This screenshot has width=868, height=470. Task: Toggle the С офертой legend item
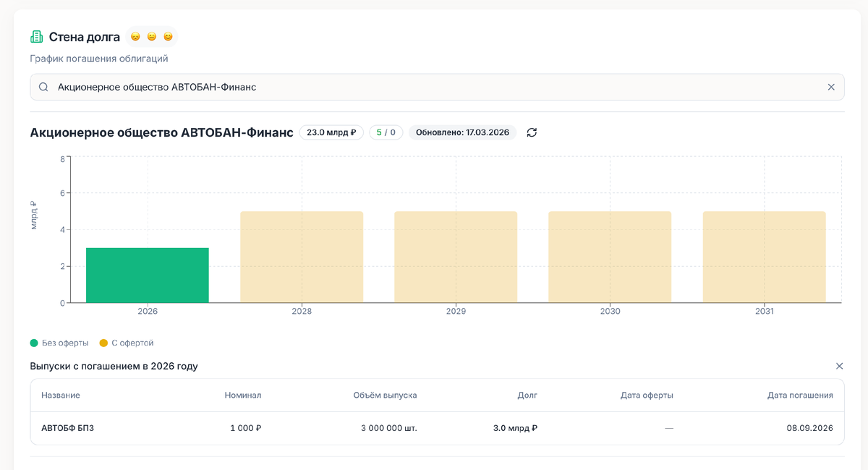[x=126, y=343]
